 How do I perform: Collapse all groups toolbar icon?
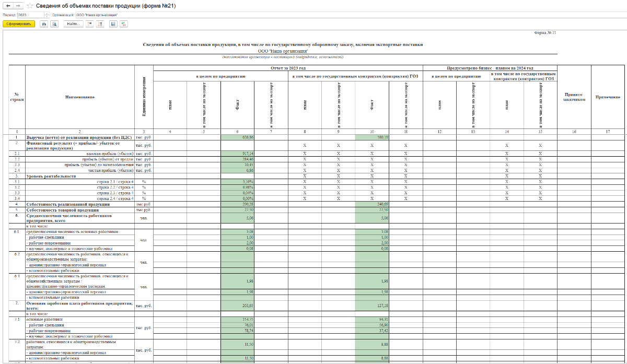click(x=90, y=24)
